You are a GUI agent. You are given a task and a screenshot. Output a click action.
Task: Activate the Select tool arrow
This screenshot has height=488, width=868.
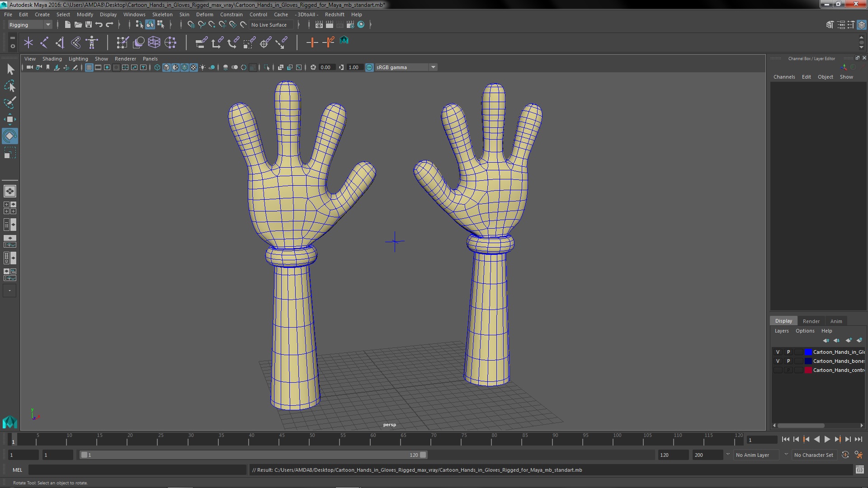click(x=10, y=69)
